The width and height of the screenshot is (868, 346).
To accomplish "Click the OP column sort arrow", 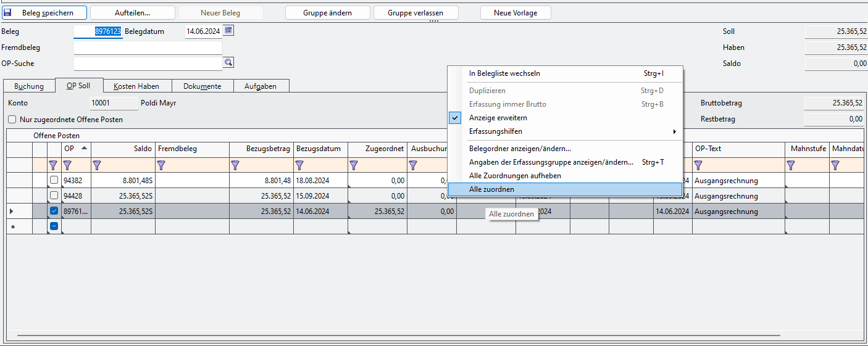I will click(84, 149).
